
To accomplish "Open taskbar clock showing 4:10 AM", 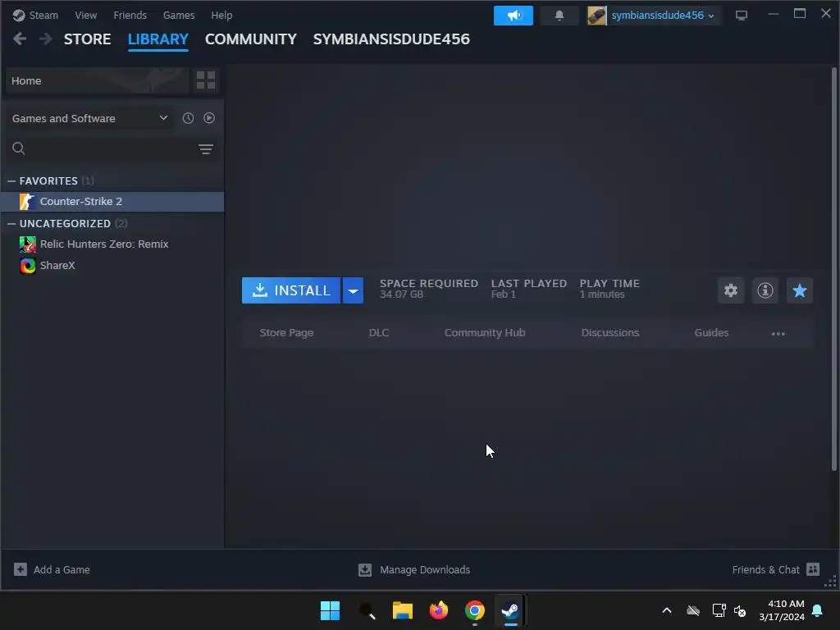I will coord(782,610).
